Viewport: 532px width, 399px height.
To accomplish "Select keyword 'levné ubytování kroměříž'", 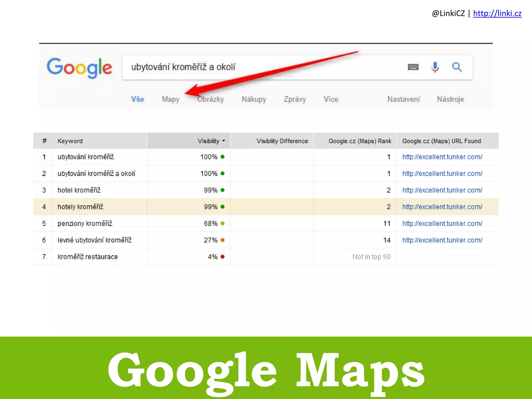I will click(x=95, y=240).
